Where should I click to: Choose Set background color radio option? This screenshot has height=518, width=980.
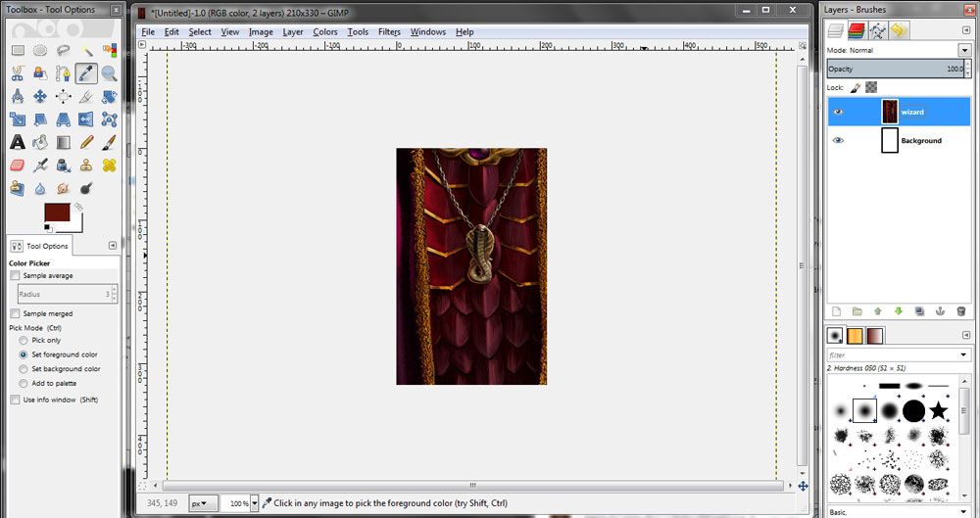coord(24,369)
